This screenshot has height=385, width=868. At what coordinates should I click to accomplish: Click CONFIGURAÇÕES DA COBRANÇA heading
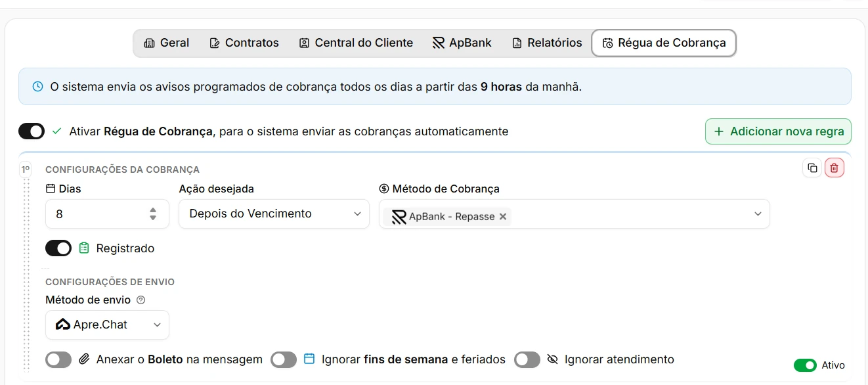(122, 170)
